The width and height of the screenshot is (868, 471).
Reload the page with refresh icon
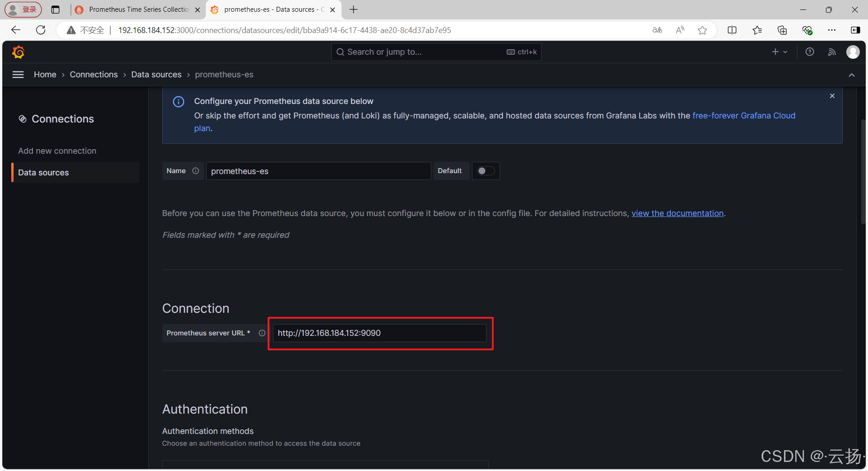click(x=41, y=30)
